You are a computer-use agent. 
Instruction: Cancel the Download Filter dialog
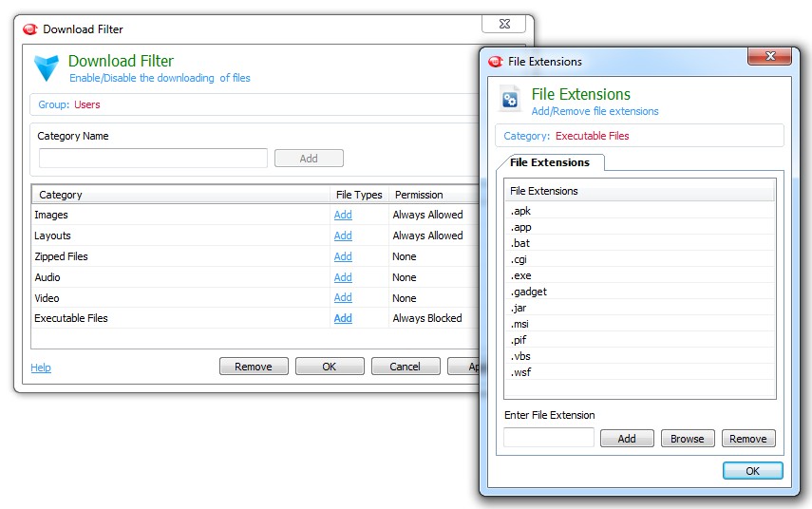tap(405, 367)
